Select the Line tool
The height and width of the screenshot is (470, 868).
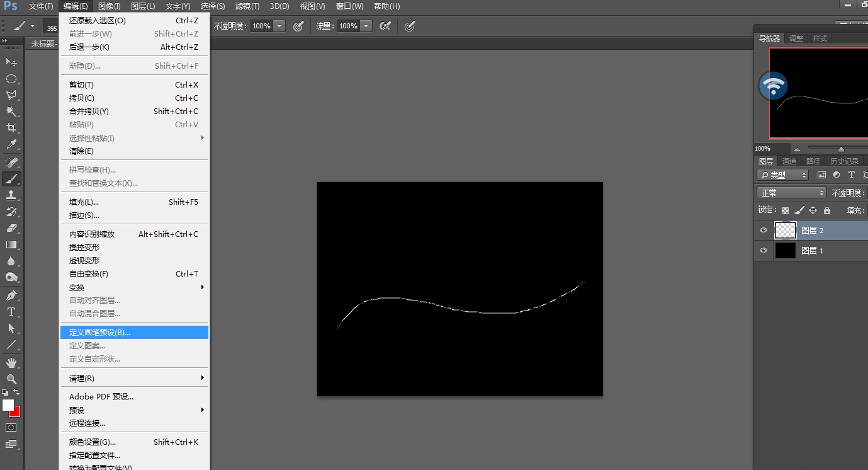(x=11, y=345)
